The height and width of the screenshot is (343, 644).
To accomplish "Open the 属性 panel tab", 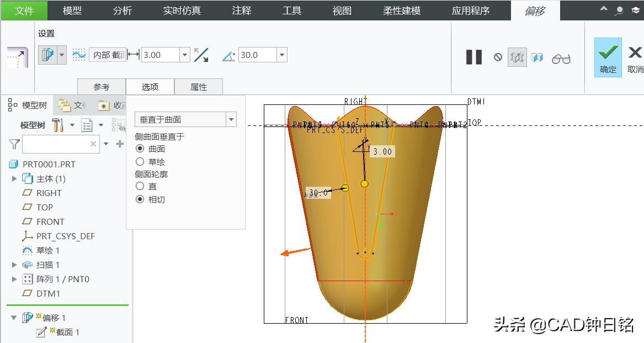I will (199, 87).
